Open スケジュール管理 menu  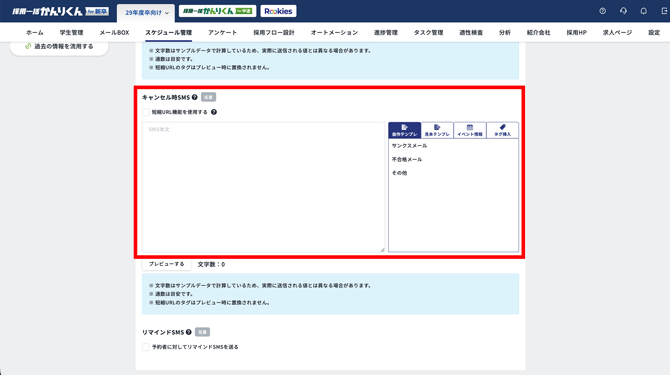pos(168,32)
